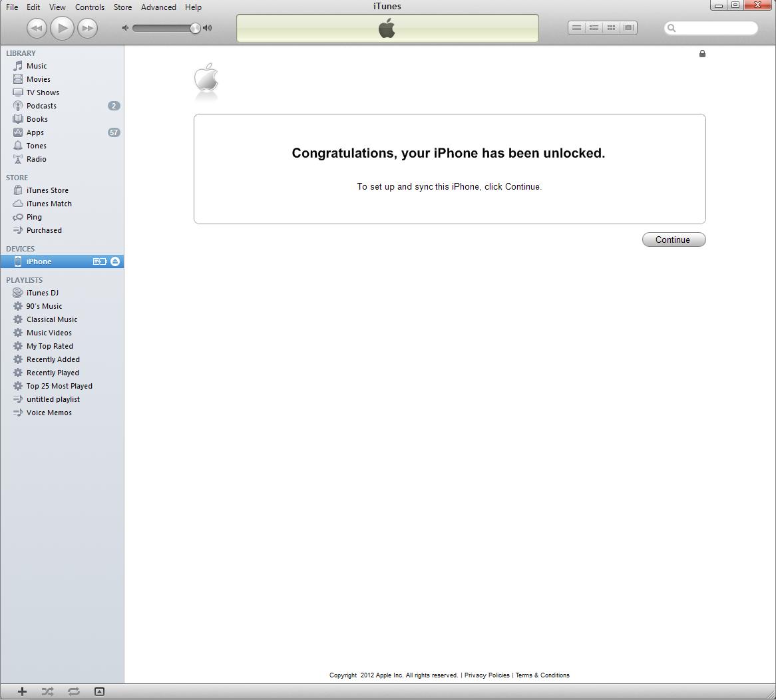This screenshot has width=776, height=700.
Task: Click the Podcasts unplayed count badge
Action: pyautogui.click(x=114, y=106)
